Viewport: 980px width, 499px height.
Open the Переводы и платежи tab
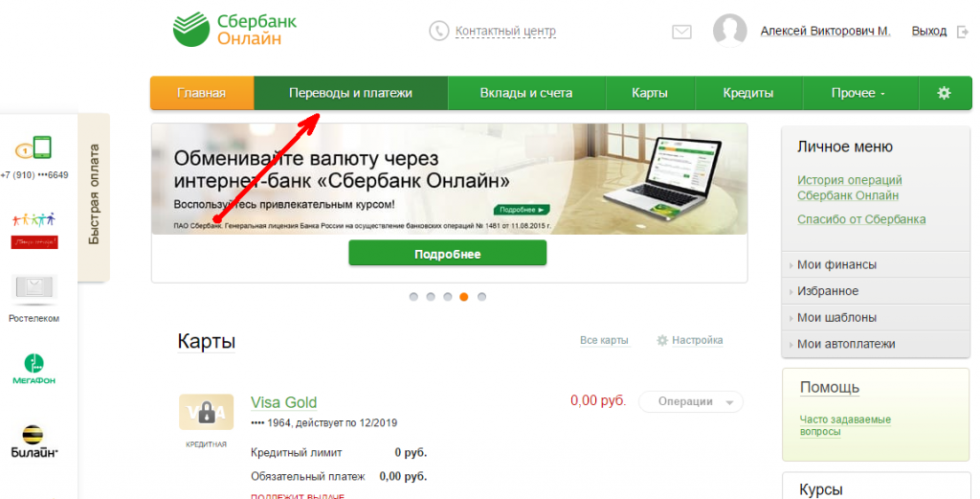point(350,93)
